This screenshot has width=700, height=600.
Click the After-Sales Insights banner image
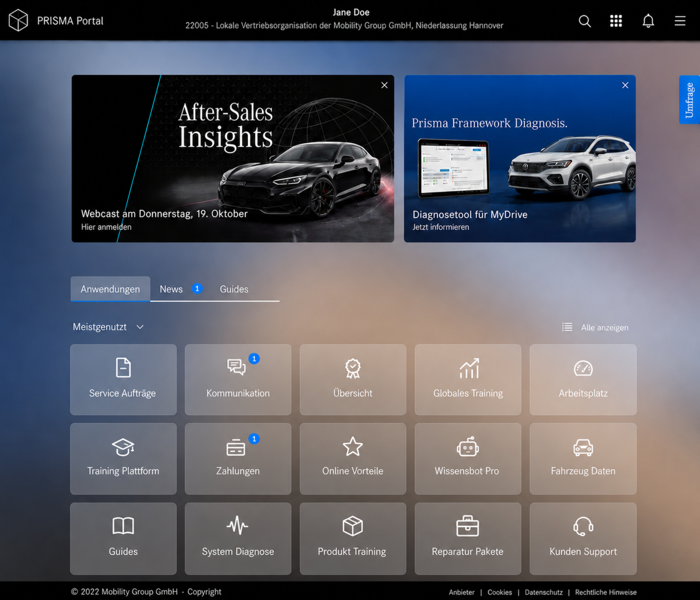pyautogui.click(x=233, y=158)
